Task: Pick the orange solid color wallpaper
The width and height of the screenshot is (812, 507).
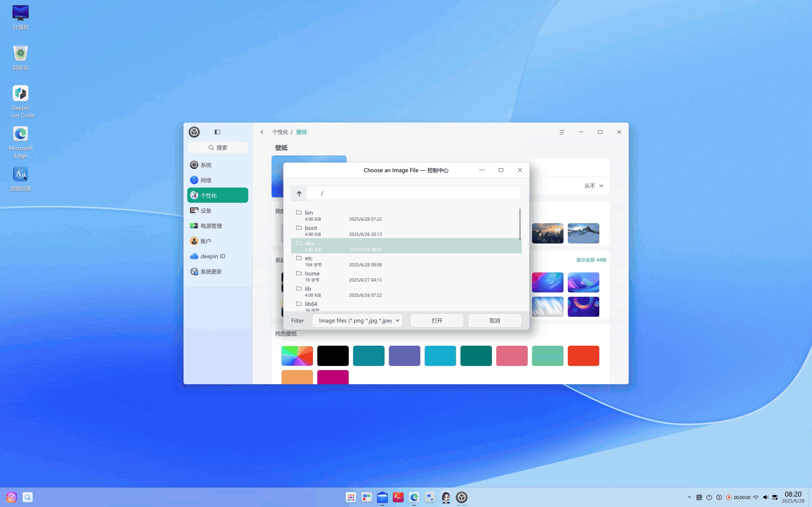Action: 297,377
